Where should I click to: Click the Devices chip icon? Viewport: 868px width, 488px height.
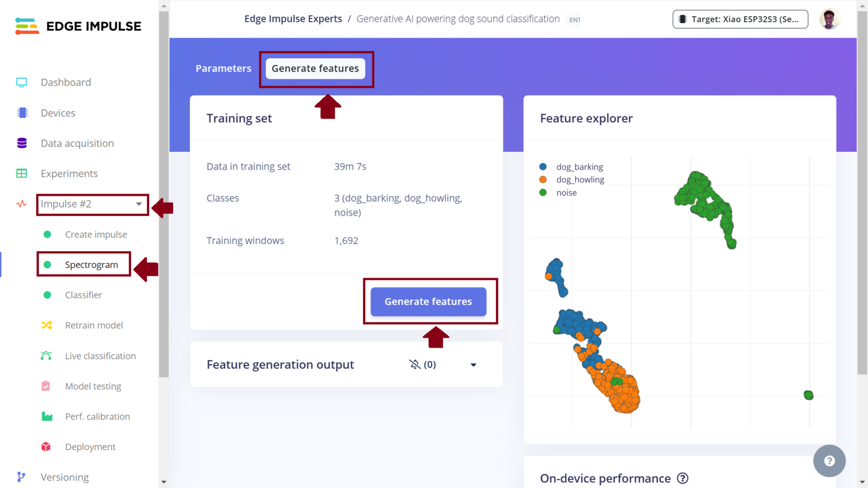point(22,113)
